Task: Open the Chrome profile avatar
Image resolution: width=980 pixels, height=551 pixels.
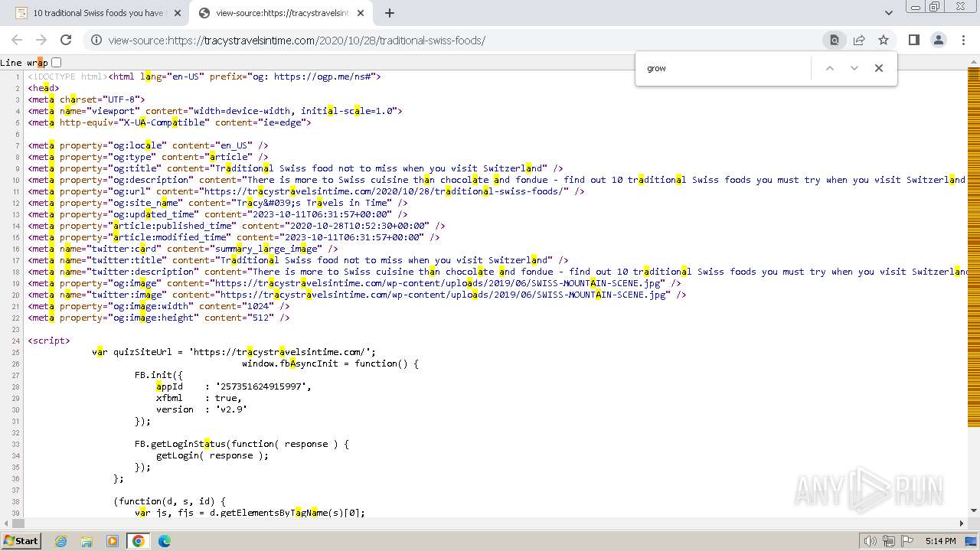Action: (x=938, y=40)
